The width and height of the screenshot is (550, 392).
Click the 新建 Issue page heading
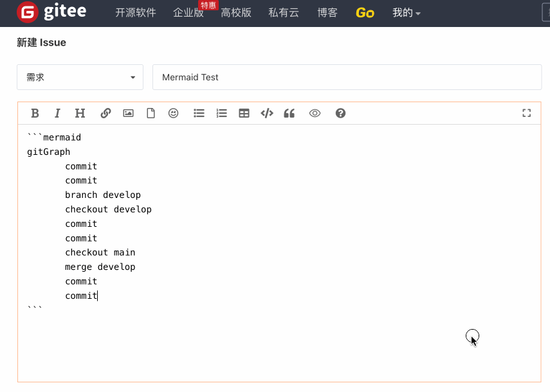41,42
